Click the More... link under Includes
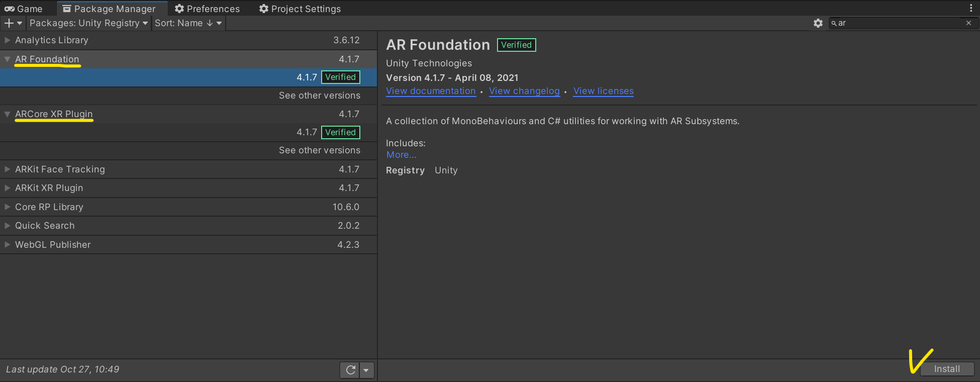 [x=401, y=155]
